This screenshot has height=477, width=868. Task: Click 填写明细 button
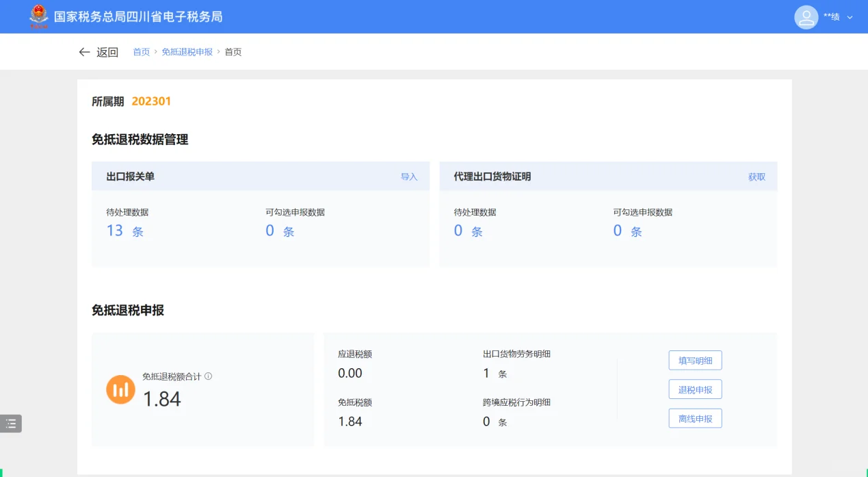(x=695, y=360)
